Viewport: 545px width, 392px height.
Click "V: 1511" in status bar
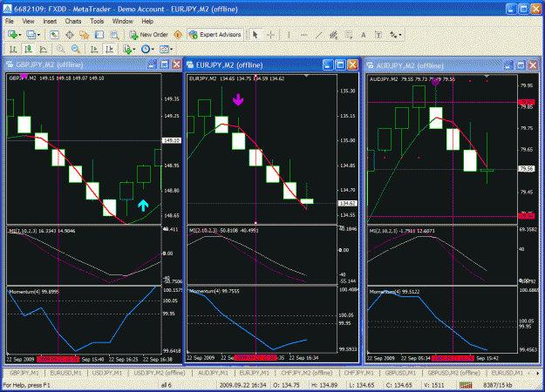click(435, 385)
